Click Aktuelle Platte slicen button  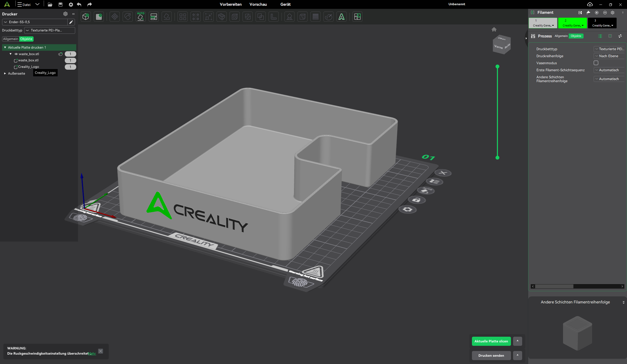(491, 341)
